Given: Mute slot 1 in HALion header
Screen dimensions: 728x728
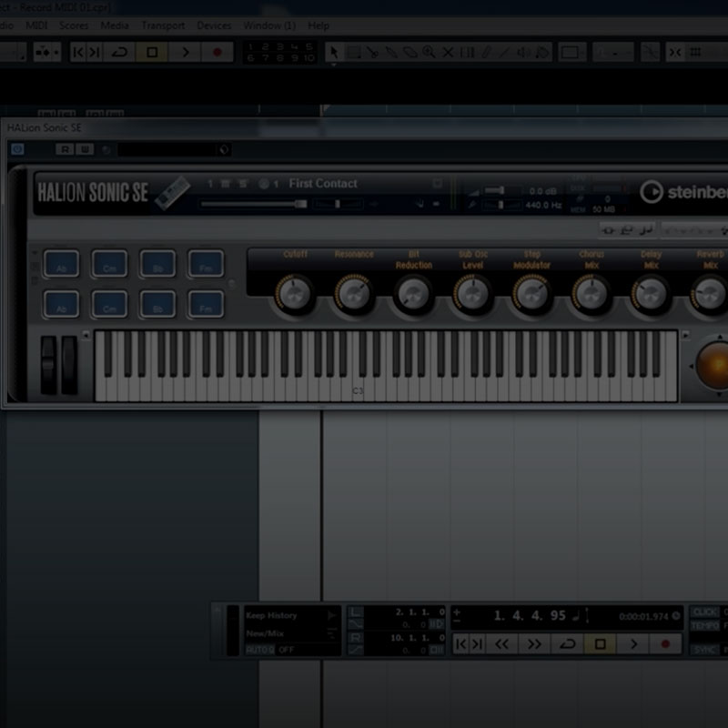Looking at the screenshot, I should click(x=226, y=184).
